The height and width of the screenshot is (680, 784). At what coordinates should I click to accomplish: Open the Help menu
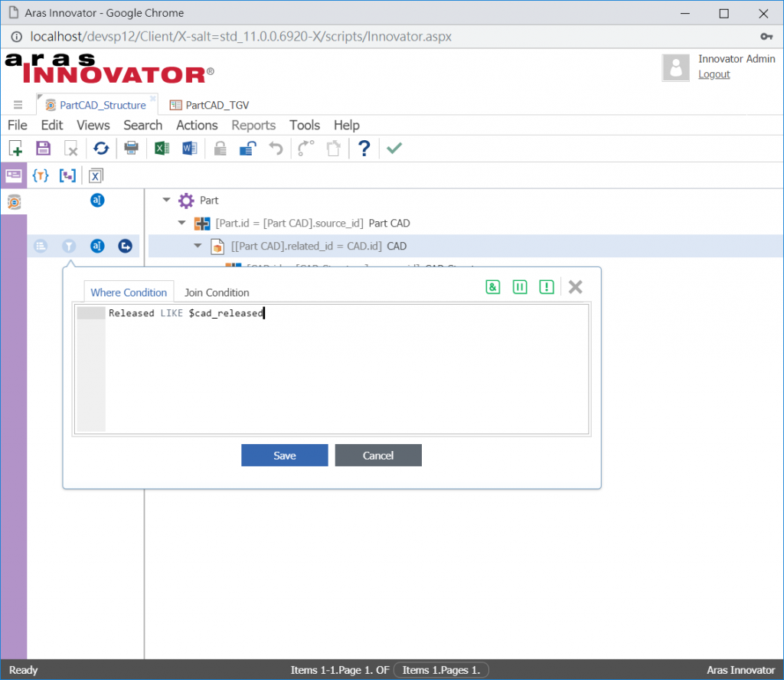click(347, 125)
